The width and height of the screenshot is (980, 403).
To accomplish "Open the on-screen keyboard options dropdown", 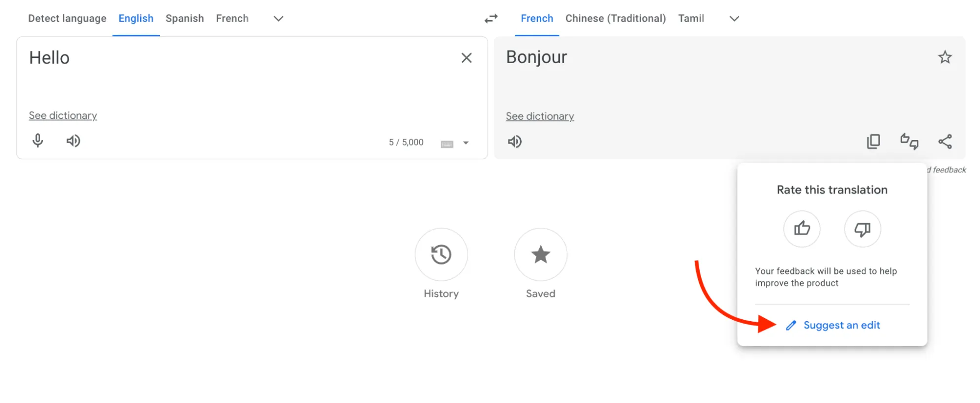I will (x=465, y=142).
